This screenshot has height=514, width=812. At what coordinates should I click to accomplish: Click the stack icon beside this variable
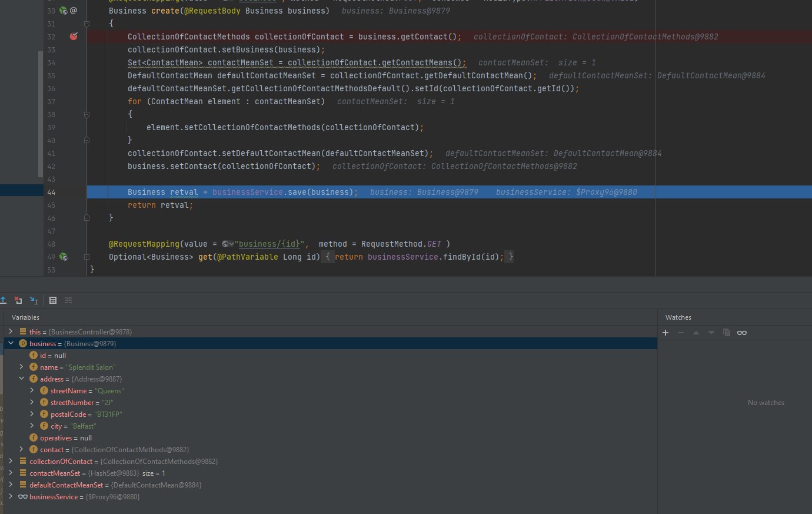click(x=23, y=332)
